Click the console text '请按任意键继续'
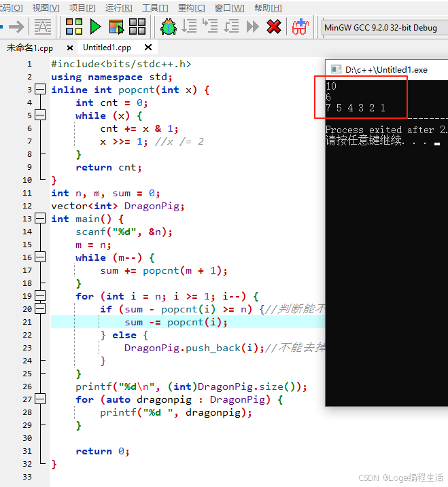448x487 pixels. pyautogui.click(x=364, y=141)
